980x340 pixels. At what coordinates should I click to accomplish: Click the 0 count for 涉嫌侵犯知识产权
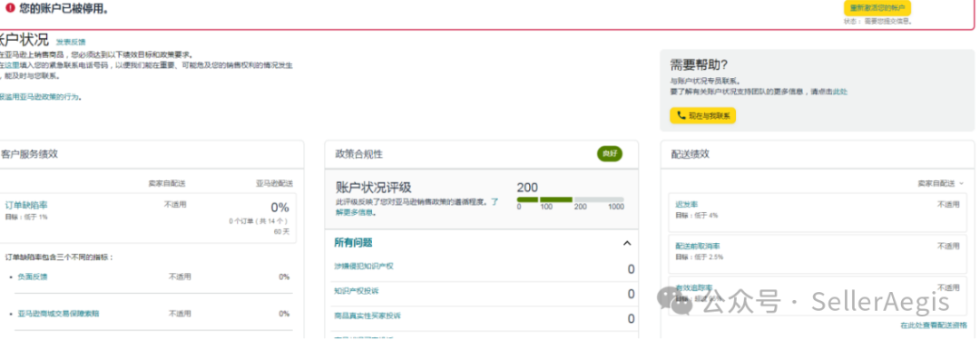click(x=631, y=269)
